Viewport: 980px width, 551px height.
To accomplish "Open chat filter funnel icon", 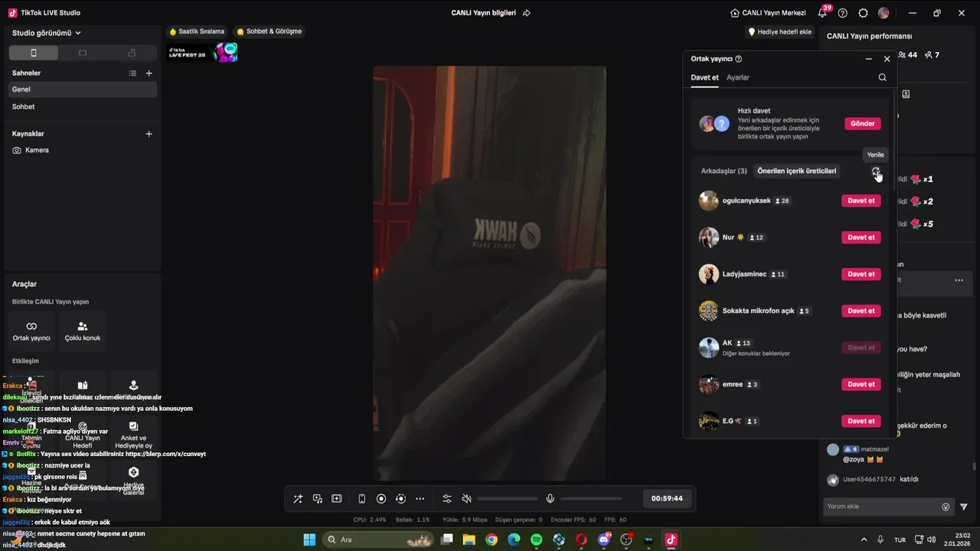I will [x=964, y=507].
